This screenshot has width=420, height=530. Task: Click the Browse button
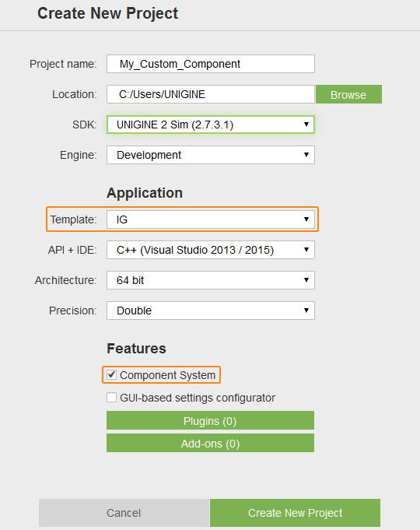[348, 94]
